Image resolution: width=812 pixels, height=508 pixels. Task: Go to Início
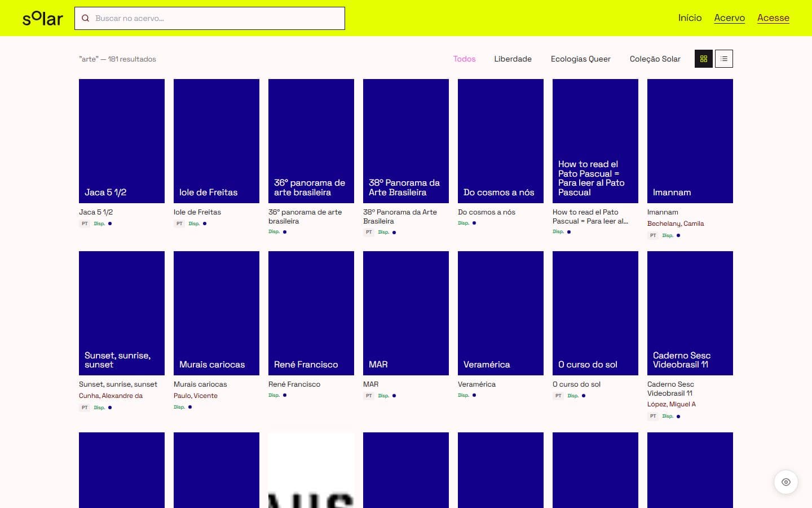(x=690, y=18)
